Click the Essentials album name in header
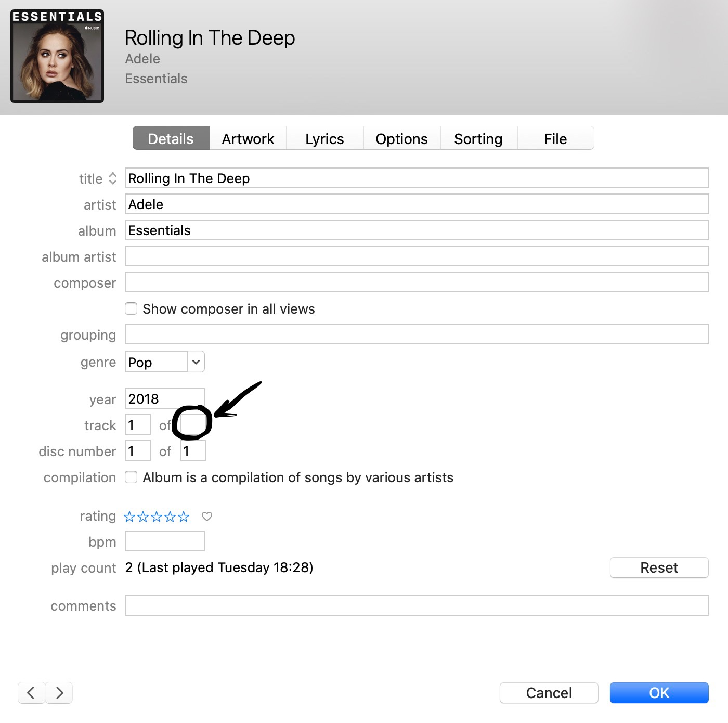 coord(156,79)
